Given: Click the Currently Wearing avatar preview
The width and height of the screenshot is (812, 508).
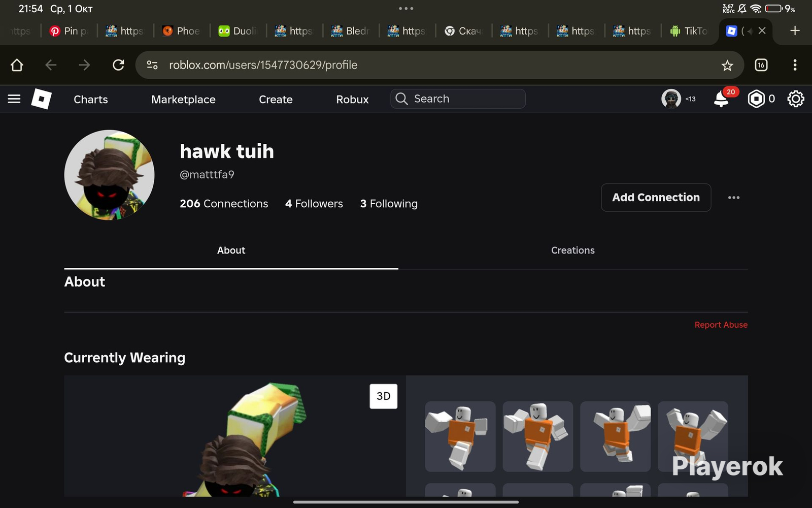Looking at the screenshot, I should tap(235, 436).
